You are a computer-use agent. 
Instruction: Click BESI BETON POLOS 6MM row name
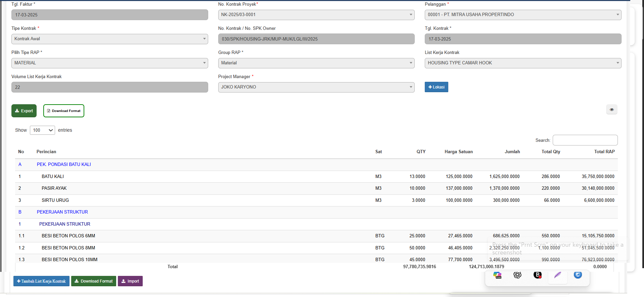click(68, 236)
